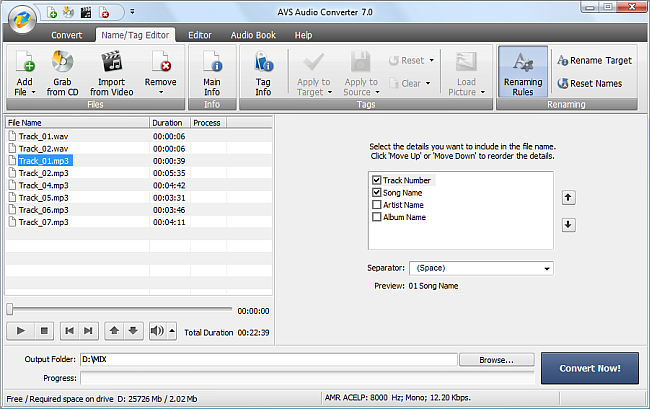Viewport: 650px width, 409px height.
Task: Click the Convert Now! button
Action: [x=590, y=368]
